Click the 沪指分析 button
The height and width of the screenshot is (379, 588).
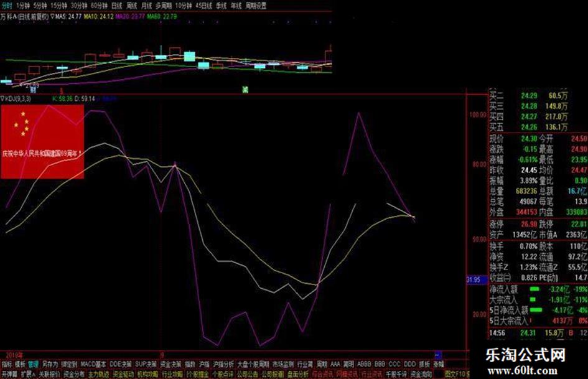coord(223,364)
